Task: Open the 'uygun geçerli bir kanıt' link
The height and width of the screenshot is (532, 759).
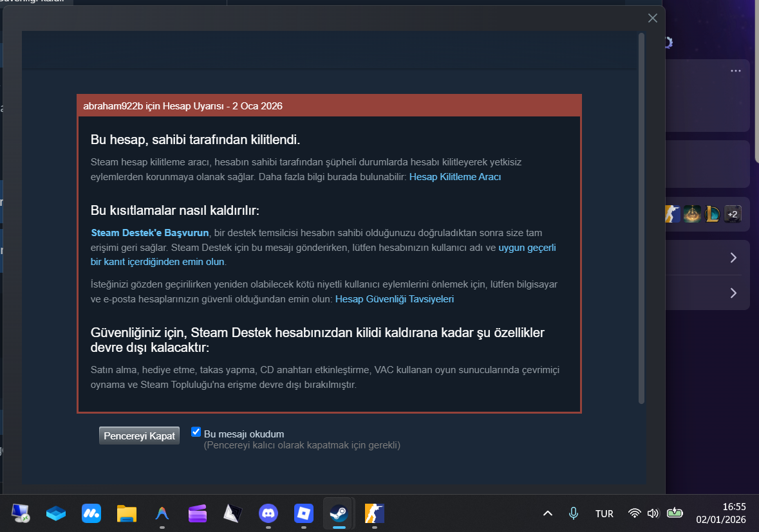Action: point(527,248)
